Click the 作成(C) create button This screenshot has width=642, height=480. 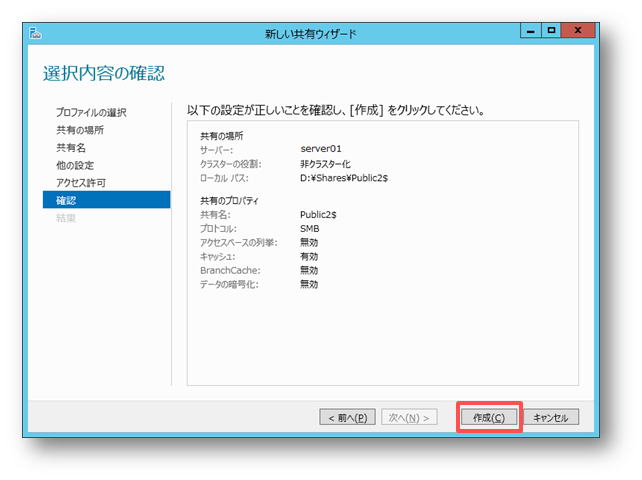point(489,417)
